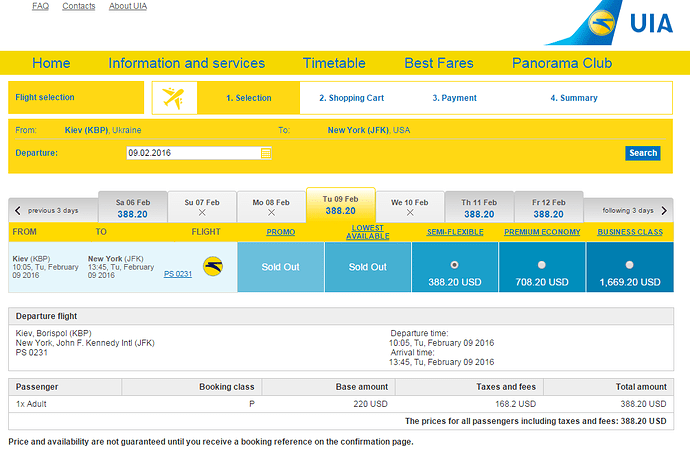The width and height of the screenshot is (690, 459).
Task: Click the UIA airline logo
Action: [x=609, y=23]
